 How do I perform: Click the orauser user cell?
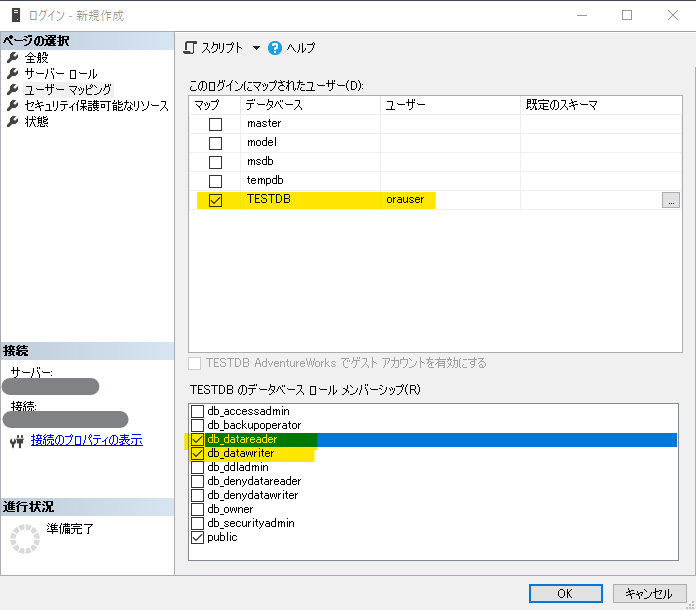tap(405, 200)
